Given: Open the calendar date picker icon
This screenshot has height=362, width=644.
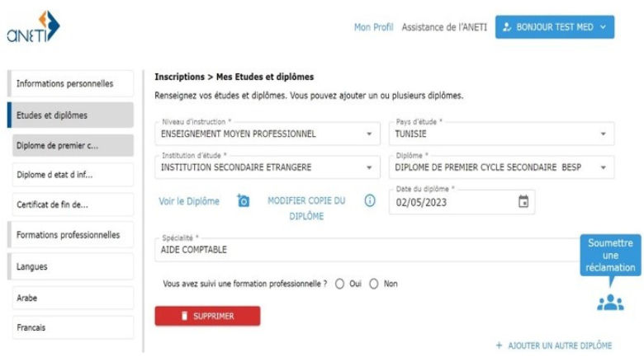Looking at the screenshot, I should tap(523, 201).
